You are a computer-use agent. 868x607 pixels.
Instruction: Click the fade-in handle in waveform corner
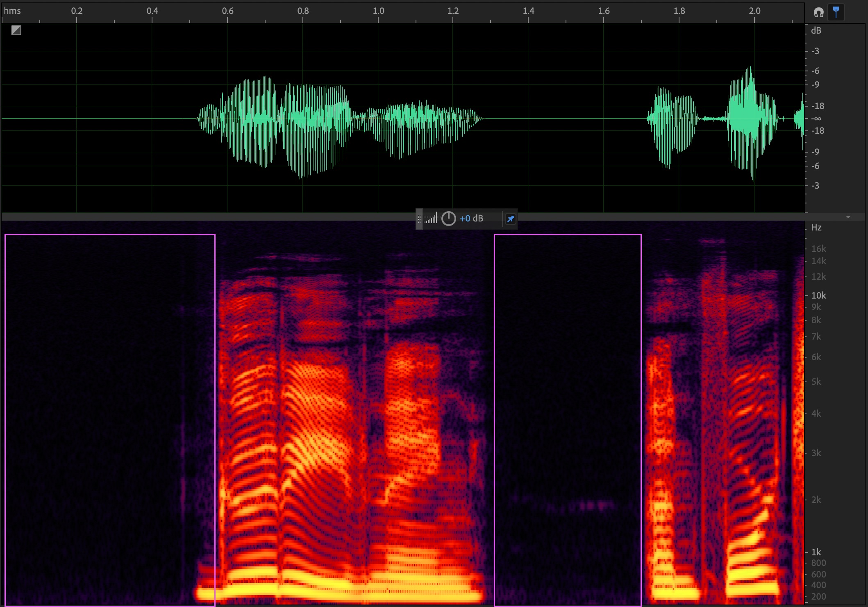[x=16, y=30]
